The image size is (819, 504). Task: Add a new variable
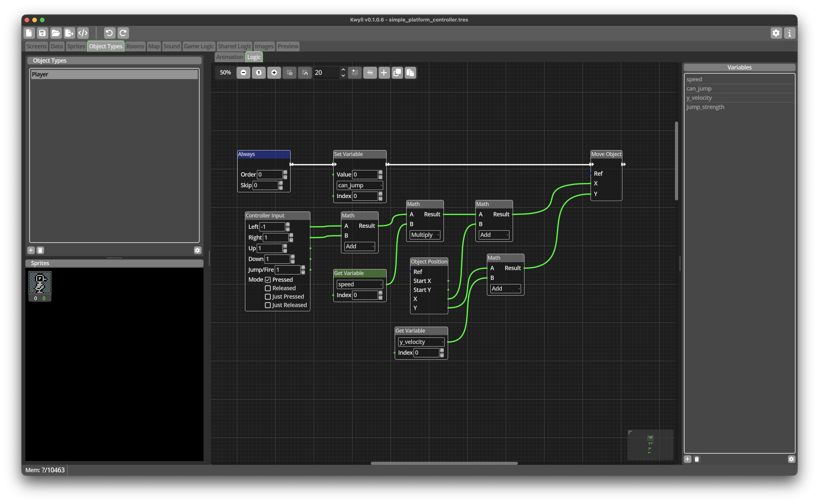688,459
